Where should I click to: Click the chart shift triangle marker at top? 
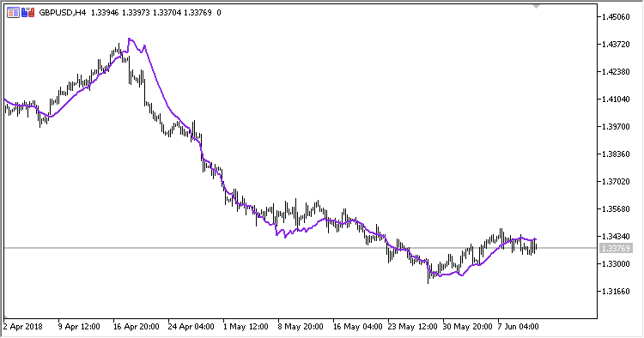(536, 6)
